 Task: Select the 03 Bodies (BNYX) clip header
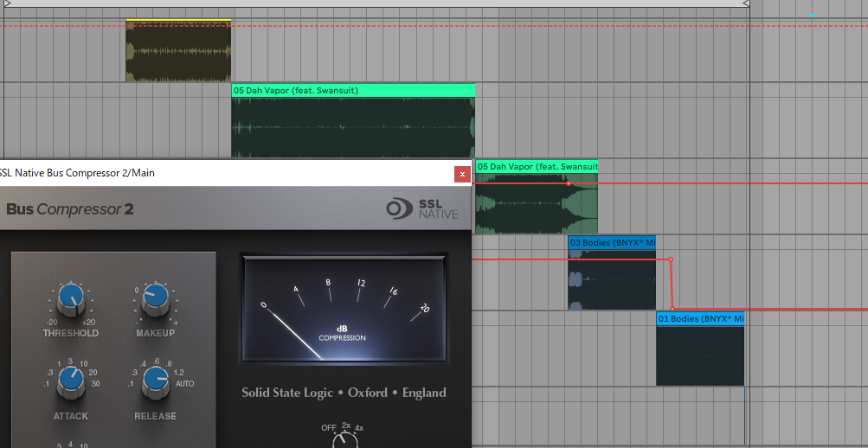612,242
